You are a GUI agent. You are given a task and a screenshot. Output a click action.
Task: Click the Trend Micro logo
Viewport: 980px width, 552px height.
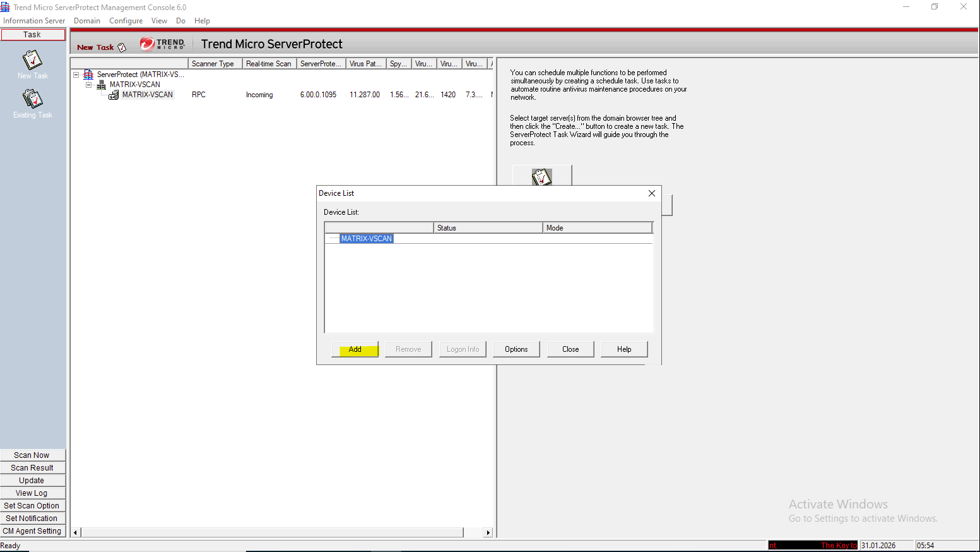162,44
